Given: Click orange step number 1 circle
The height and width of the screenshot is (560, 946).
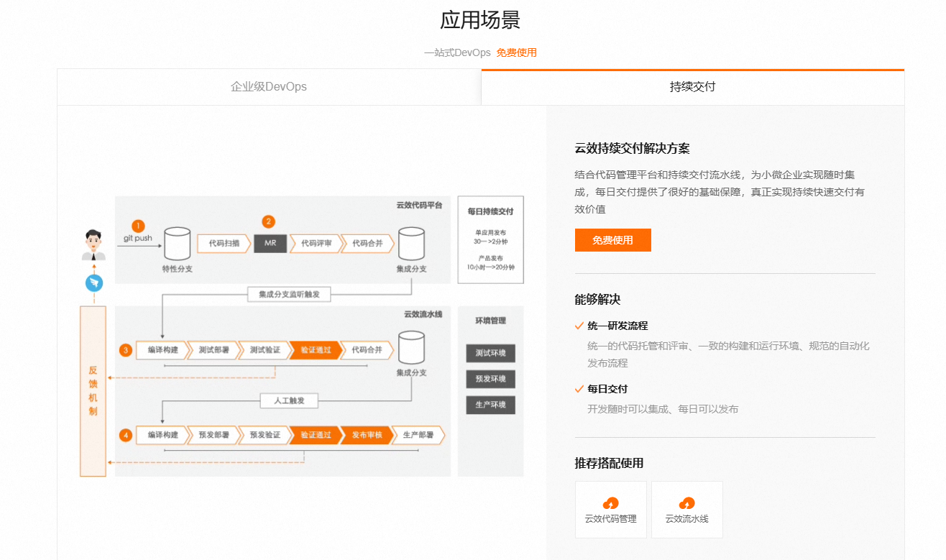Looking at the screenshot, I should [139, 225].
